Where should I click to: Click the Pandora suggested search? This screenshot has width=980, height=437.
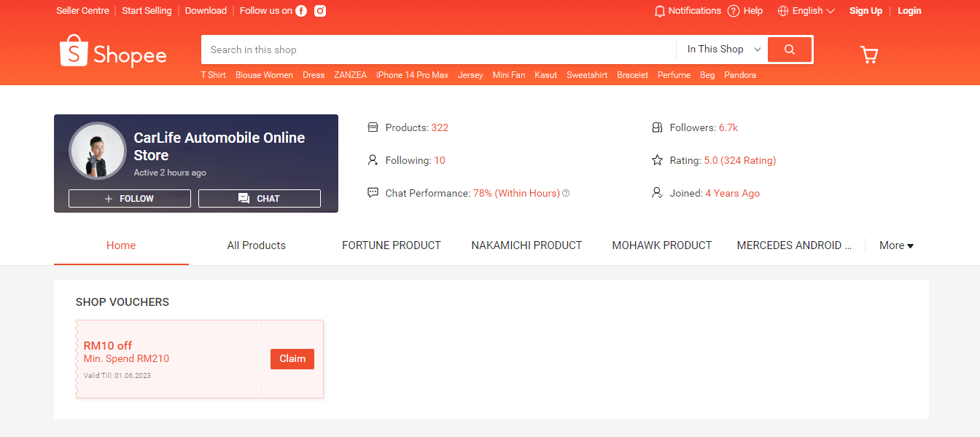point(740,75)
